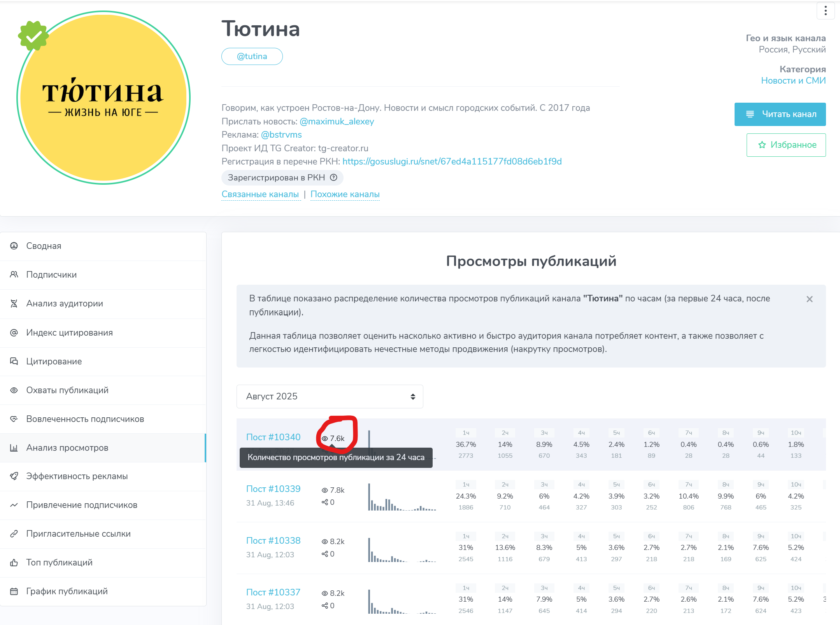
Task: Click the Привлечение подписчиков chart icon
Action: [14, 505]
